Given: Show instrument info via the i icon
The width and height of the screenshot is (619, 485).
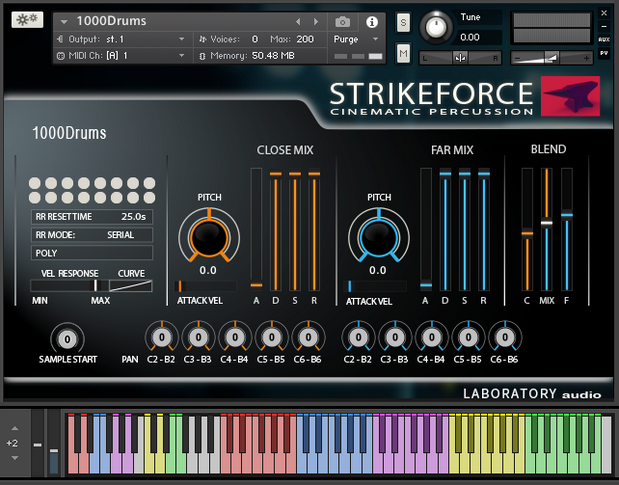Looking at the screenshot, I should point(371,22).
